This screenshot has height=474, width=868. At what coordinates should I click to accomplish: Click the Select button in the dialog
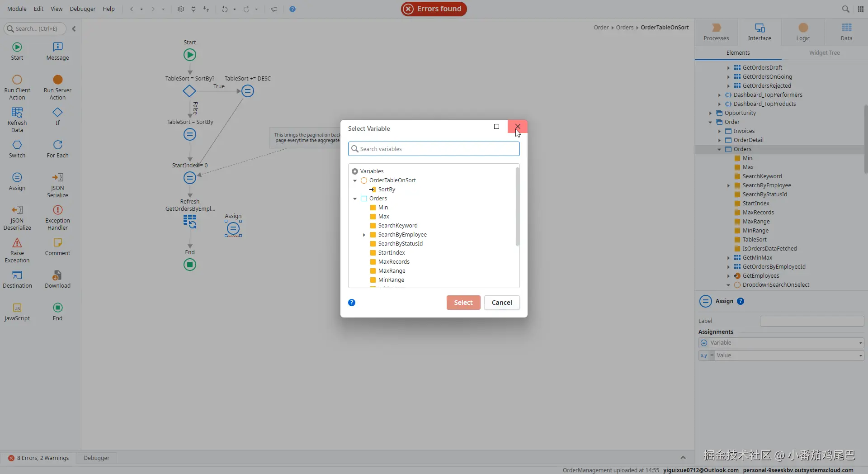463,303
